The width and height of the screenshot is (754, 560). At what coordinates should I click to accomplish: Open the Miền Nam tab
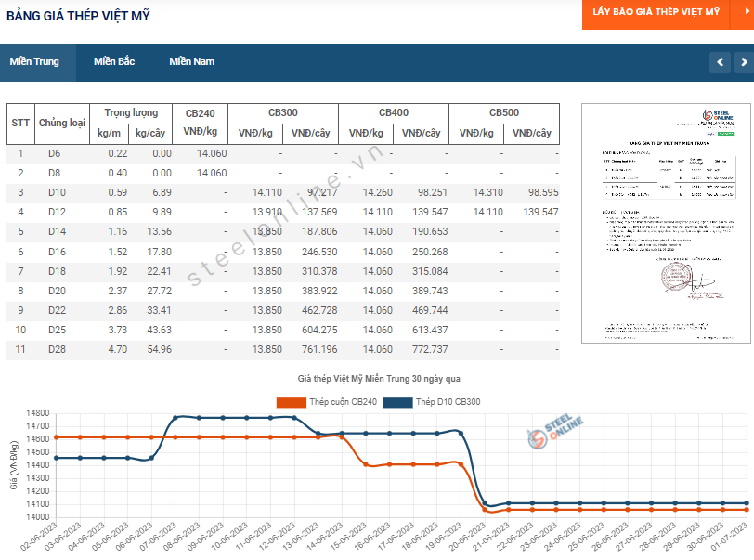pos(191,61)
